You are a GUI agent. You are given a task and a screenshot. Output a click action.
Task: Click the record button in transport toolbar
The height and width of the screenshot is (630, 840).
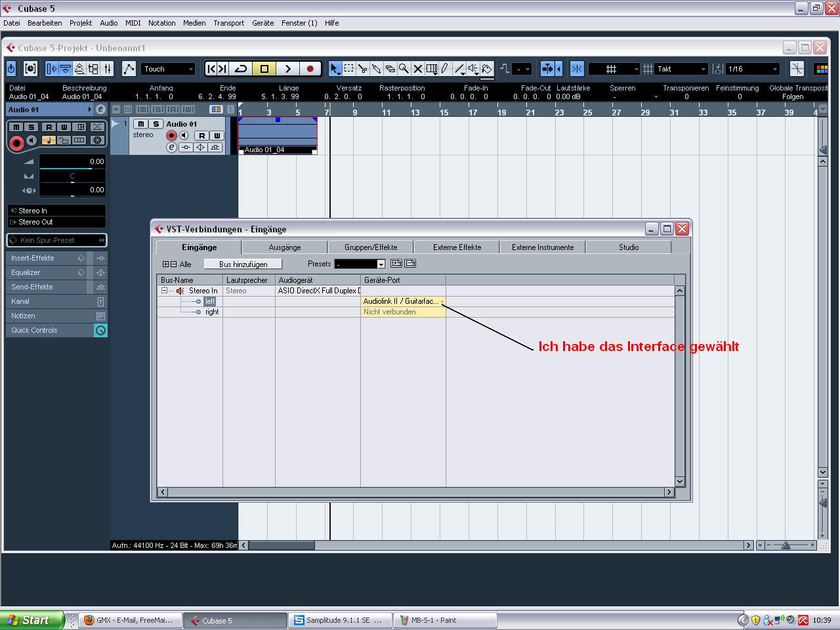(x=310, y=68)
